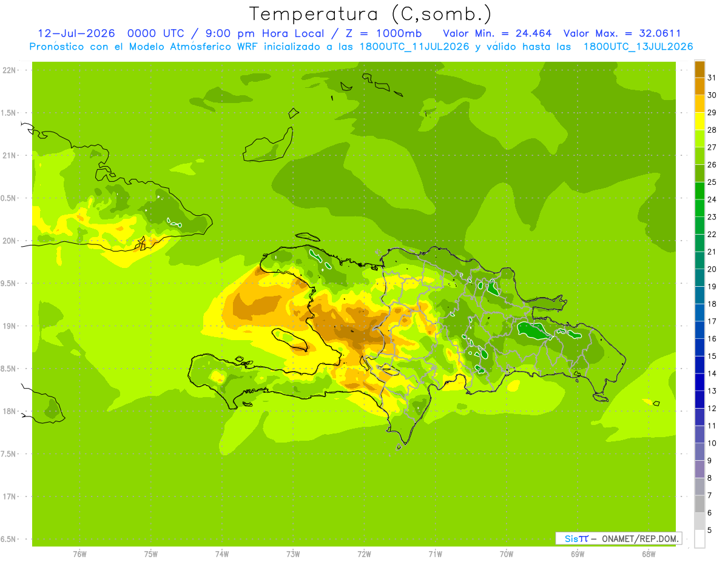Click the "75W" longitude label
This screenshot has height=562, width=728.
pos(151,554)
